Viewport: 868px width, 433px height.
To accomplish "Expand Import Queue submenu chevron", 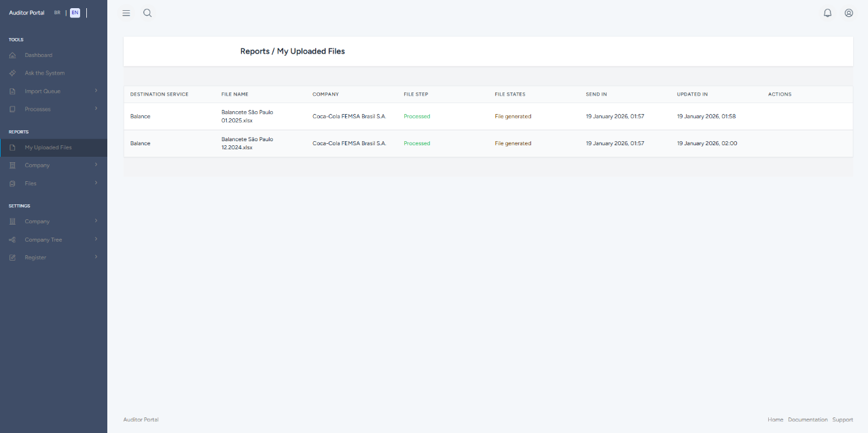I will coord(96,90).
